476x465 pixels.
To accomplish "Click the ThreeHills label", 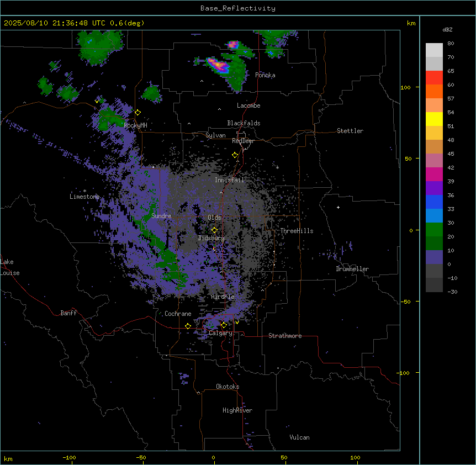I will [x=297, y=231].
